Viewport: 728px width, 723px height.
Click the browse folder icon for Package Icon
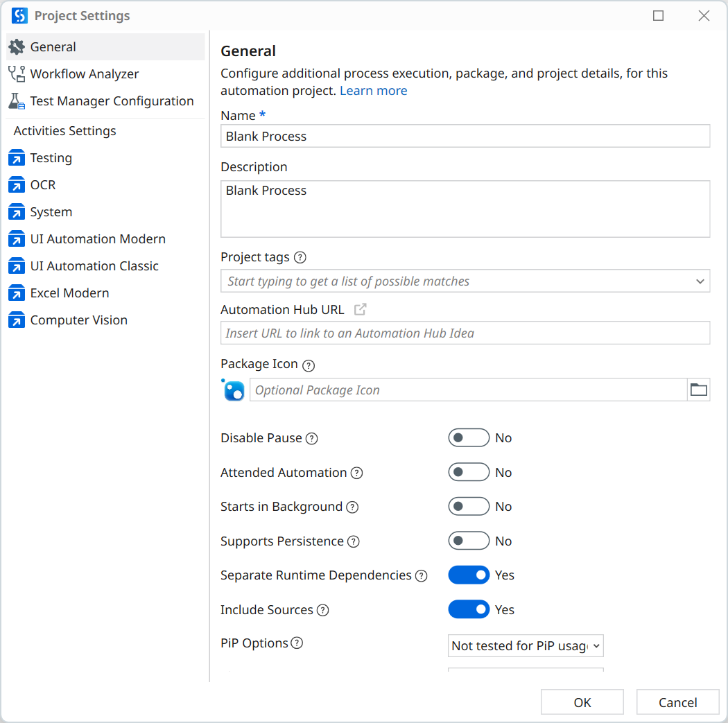tap(698, 390)
